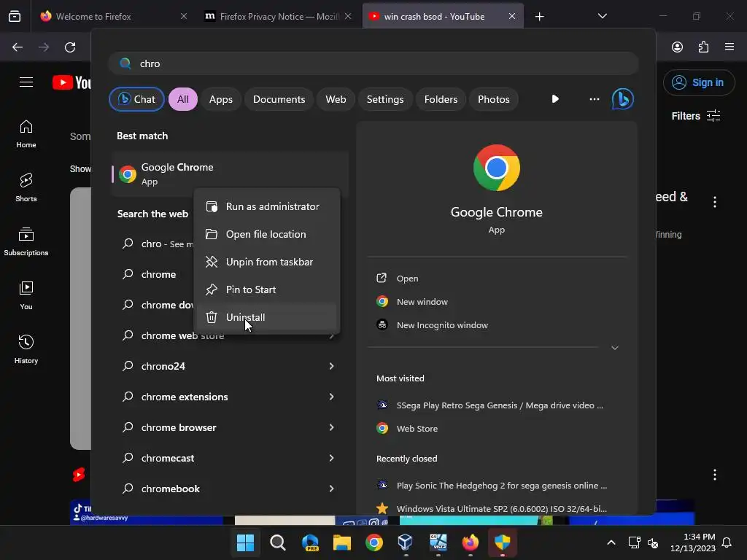The width and height of the screenshot is (747, 560).
Task: Open YouTube Subscriptions in sidebar
Action: [x=26, y=241]
